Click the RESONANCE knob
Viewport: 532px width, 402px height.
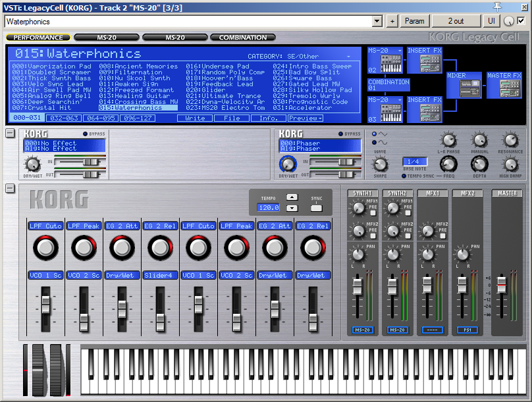[510, 140]
